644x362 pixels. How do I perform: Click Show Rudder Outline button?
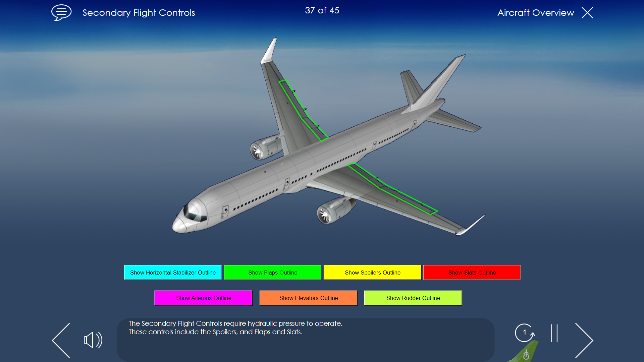[412, 298]
